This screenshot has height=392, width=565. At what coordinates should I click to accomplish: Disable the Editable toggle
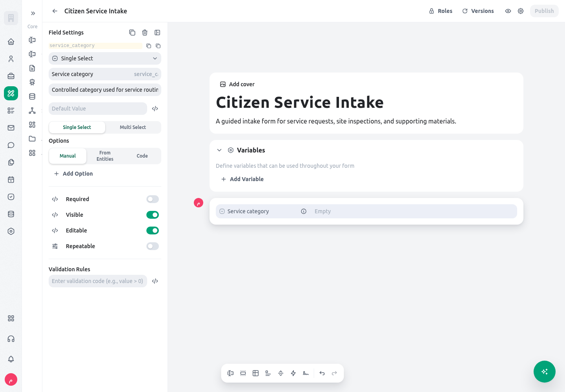point(153,230)
